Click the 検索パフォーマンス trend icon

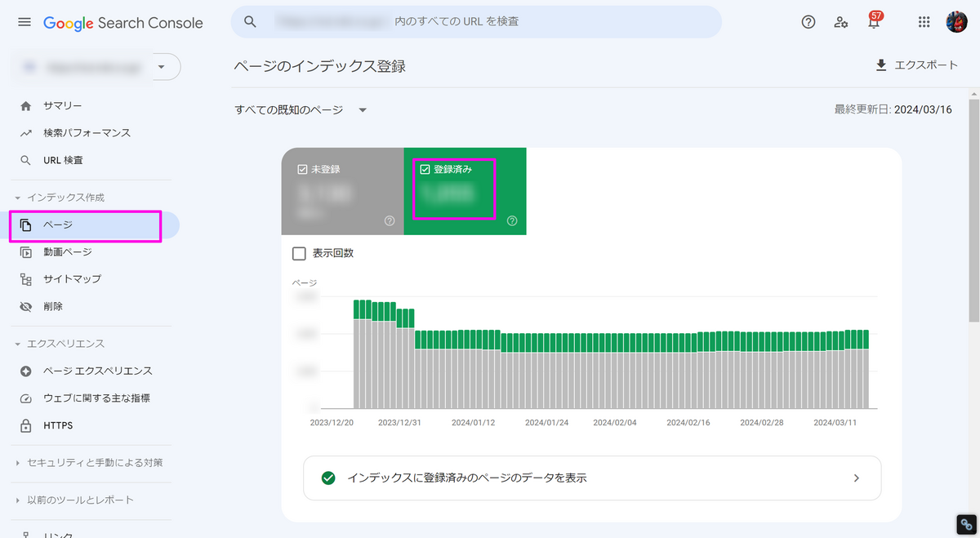point(26,133)
